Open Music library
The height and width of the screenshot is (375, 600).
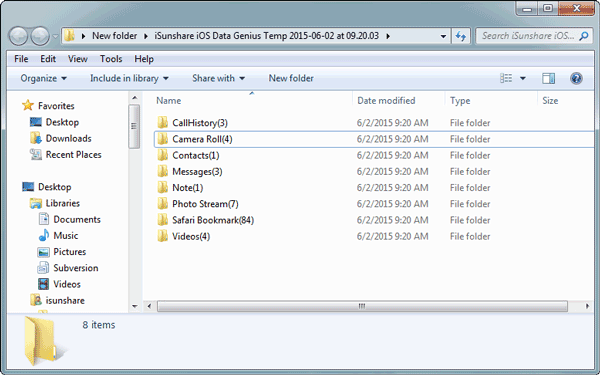65,236
